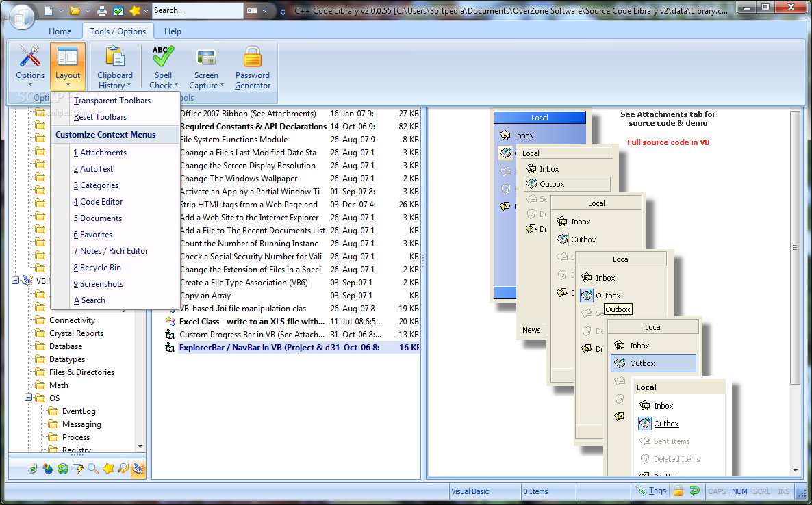The image size is (812, 505).
Task: Open Clipboard History from the ribbon
Action: coord(115,67)
